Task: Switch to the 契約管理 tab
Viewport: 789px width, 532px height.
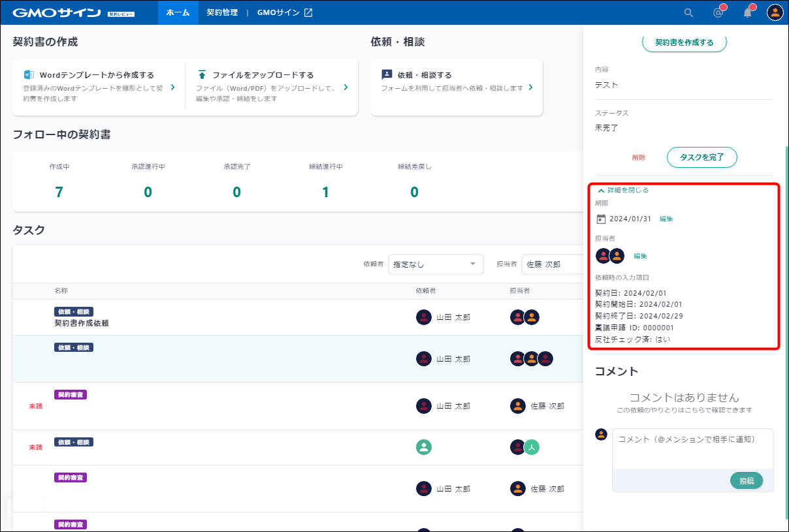Action: coord(222,12)
